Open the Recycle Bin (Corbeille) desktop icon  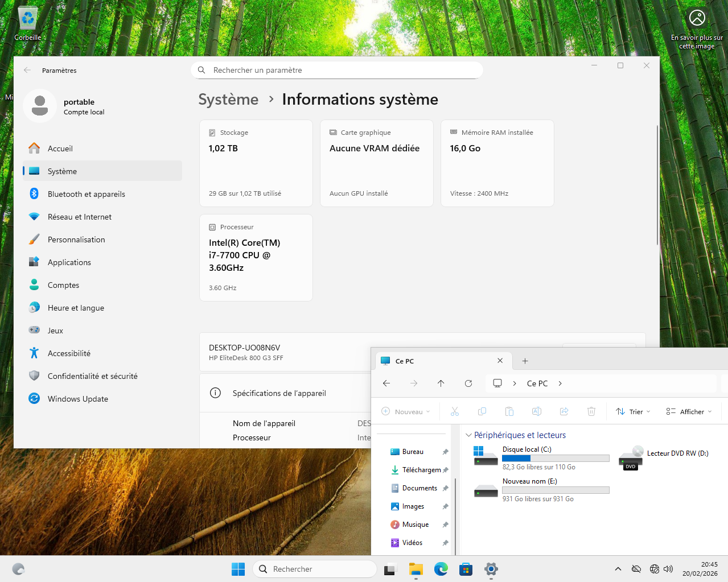[x=27, y=23]
